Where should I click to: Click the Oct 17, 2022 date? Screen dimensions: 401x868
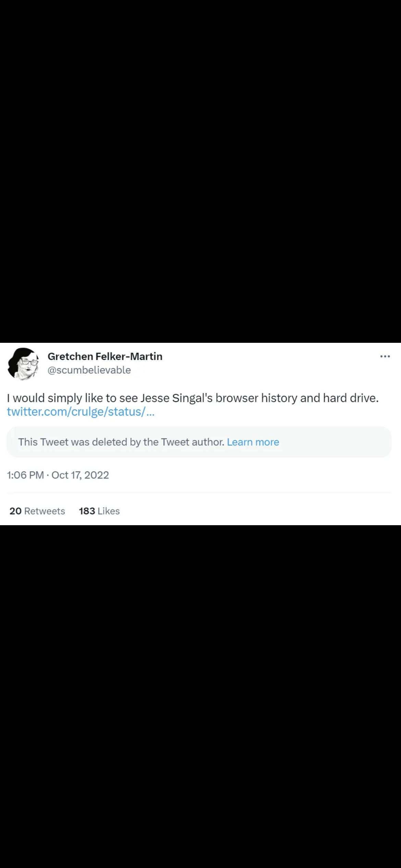coord(80,475)
